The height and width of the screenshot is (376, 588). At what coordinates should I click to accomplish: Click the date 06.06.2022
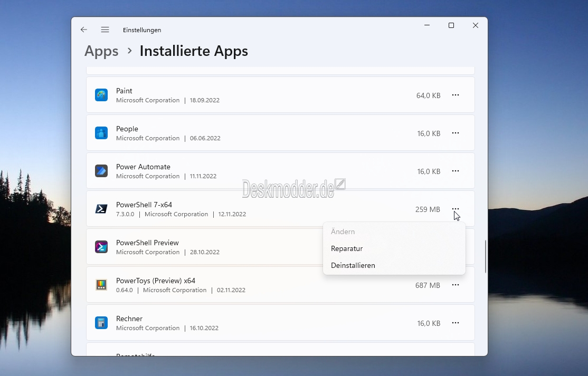click(205, 138)
